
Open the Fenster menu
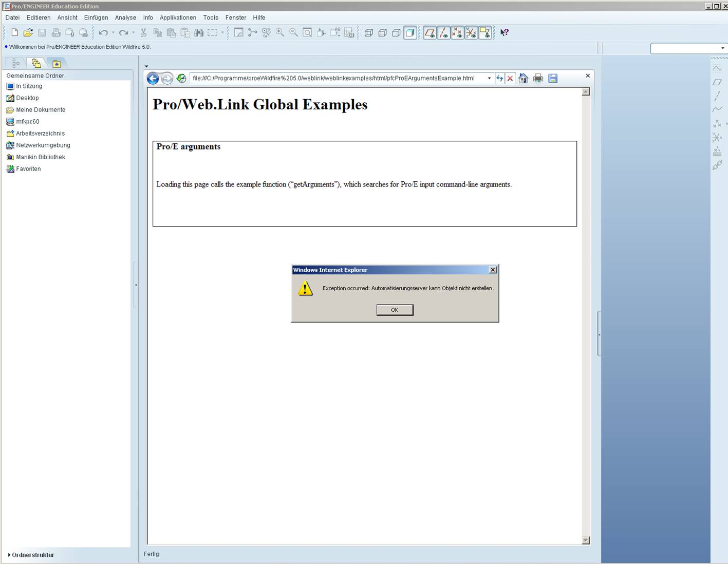click(x=236, y=17)
